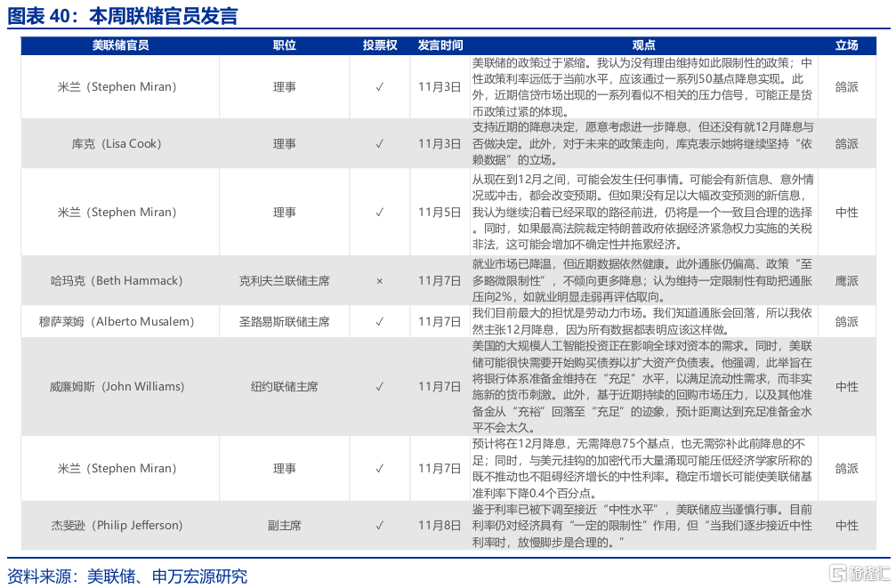Click the 11月5日 date cell
Viewport: 896px width, 588px height.
[x=440, y=213]
